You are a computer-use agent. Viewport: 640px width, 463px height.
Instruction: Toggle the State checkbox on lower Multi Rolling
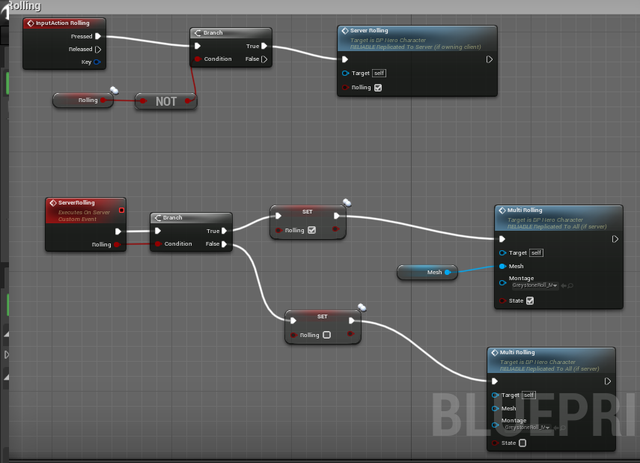pos(522,443)
